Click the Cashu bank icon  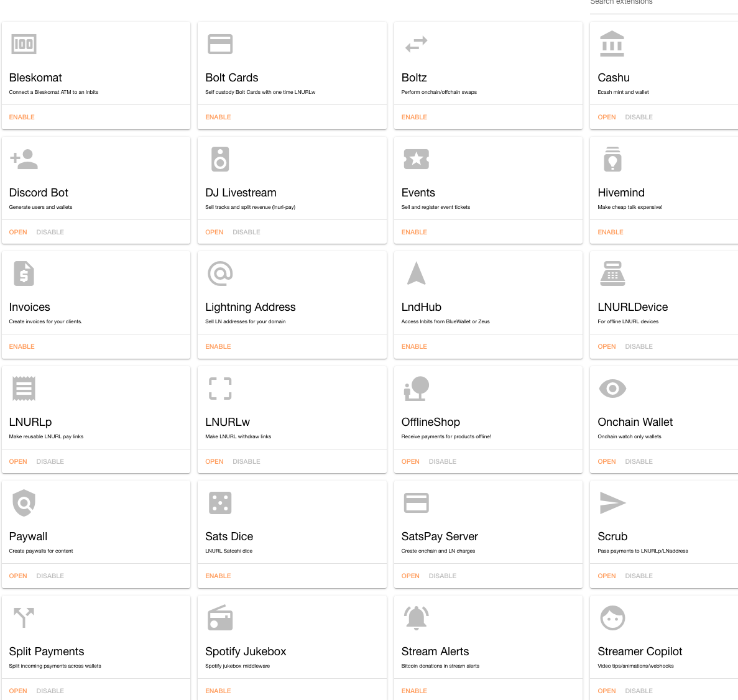coord(612,44)
